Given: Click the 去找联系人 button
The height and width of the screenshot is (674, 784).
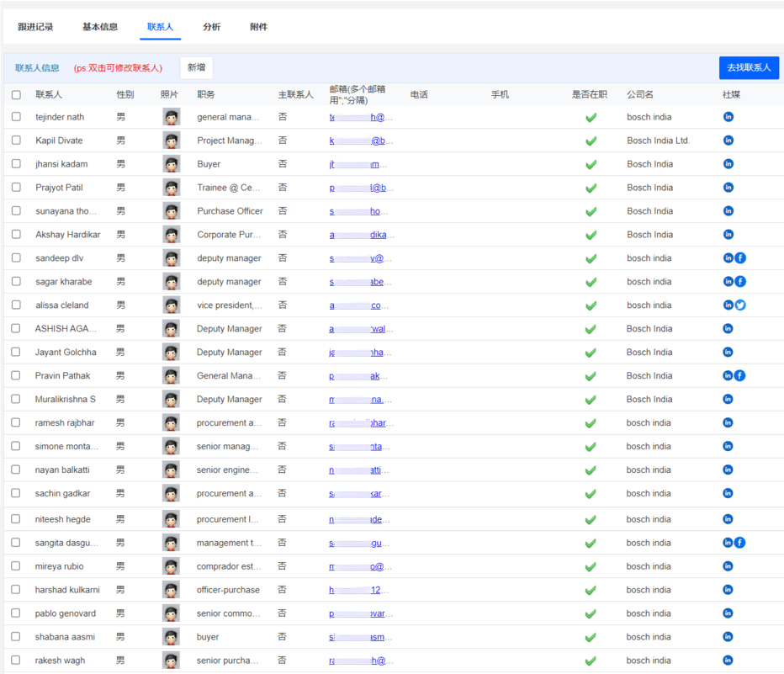Looking at the screenshot, I should point(748,67).
